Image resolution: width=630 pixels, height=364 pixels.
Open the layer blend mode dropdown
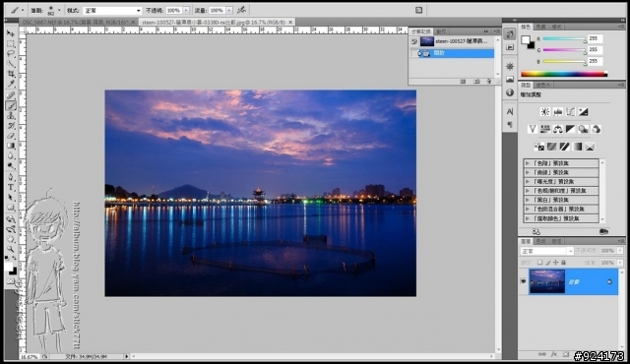[x=547, y=251]
